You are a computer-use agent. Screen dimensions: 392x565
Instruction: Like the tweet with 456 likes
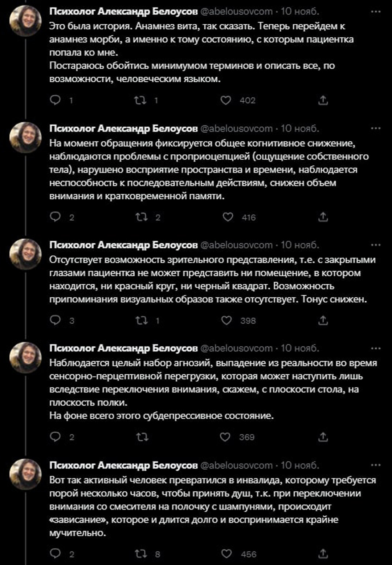click(226, 554)
